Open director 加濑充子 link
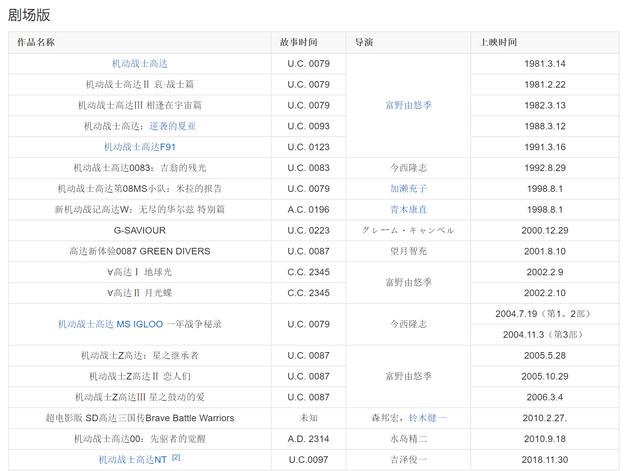 click(408, 189)
